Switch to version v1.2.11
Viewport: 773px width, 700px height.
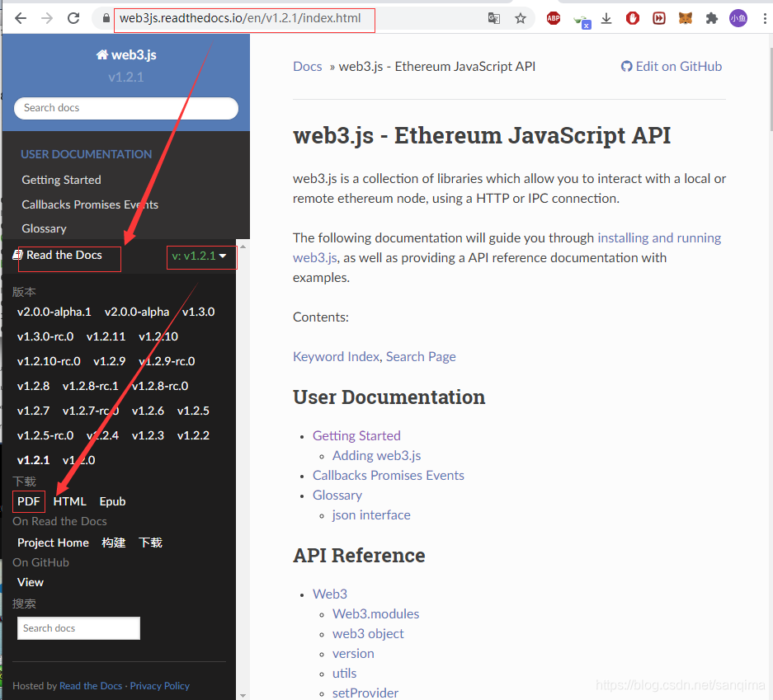tap(106, 336)
